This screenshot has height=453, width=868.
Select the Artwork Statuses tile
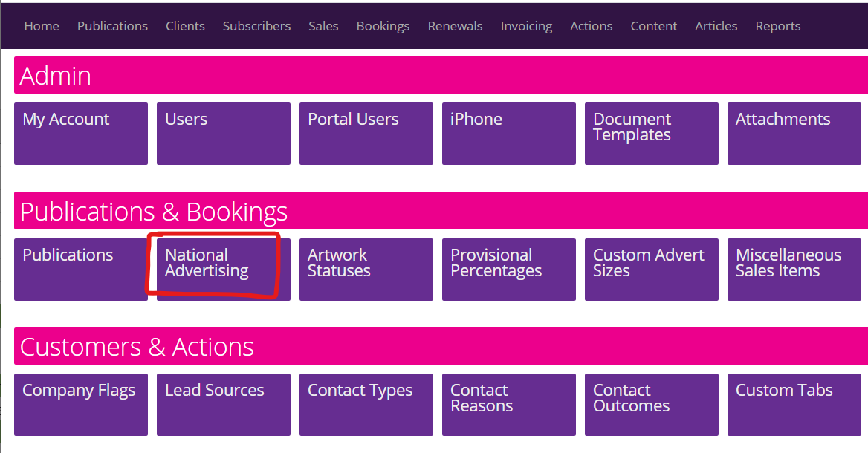(366, 269)
